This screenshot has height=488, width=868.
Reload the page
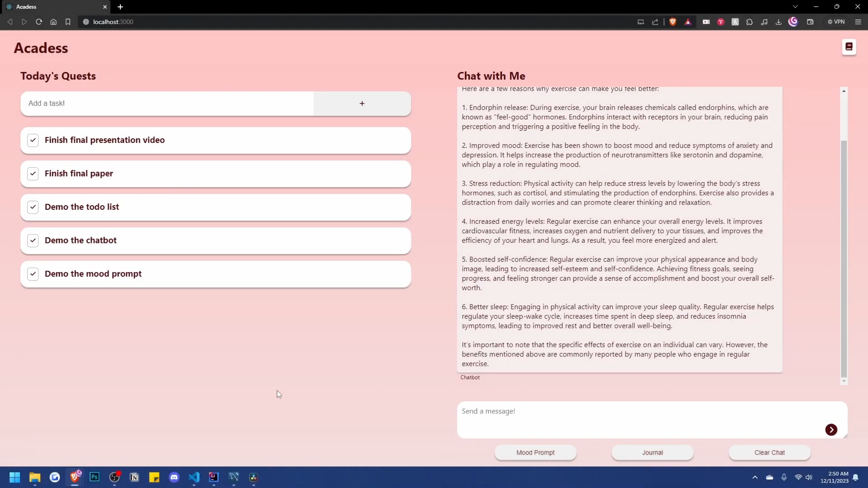39,22
